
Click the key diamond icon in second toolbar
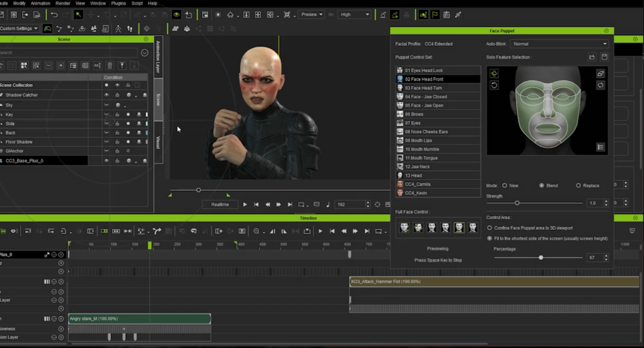click(x=147, y=29)
